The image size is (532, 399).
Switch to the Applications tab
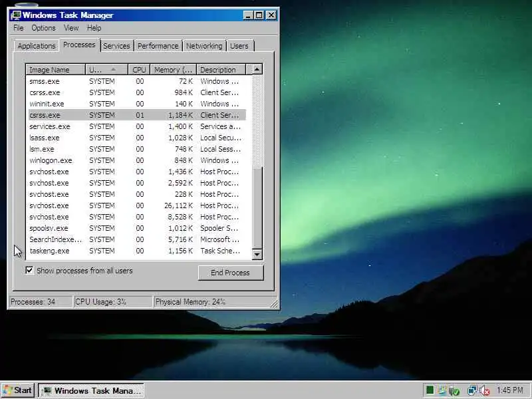pyautogui.click(x=37, y=46)
